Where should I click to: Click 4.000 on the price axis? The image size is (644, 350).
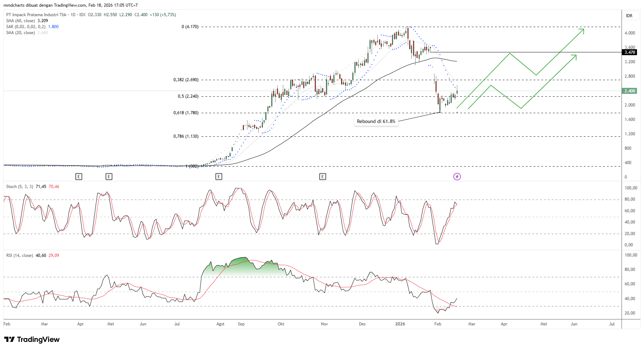(630, 33)
